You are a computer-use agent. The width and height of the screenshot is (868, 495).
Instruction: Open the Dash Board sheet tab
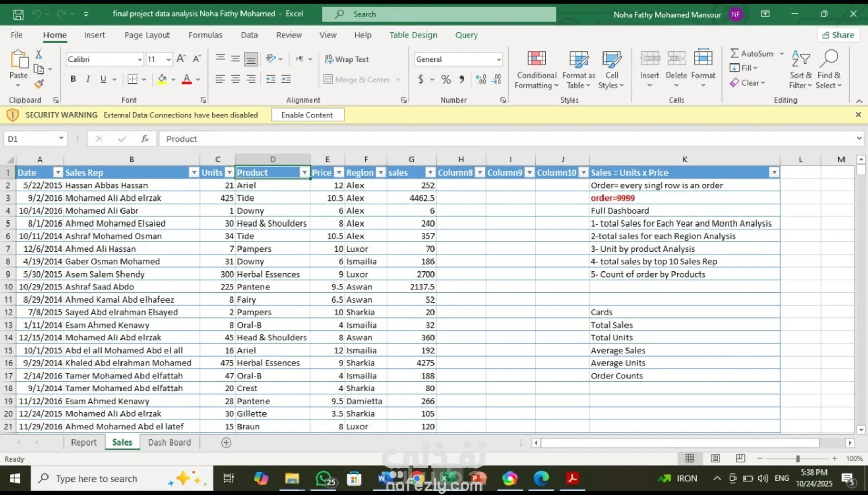pyautogui.click(x=170, y=442)
